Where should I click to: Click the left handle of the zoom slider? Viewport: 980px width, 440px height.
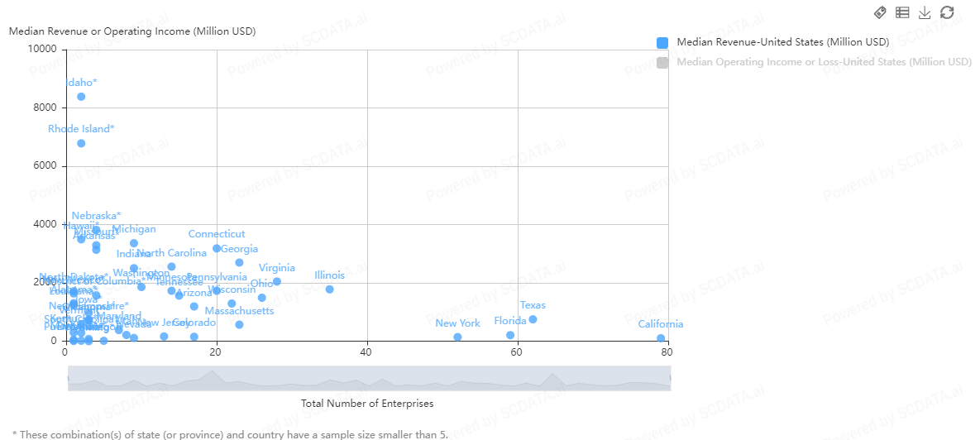pyautogui.click(x=68, y=379)
